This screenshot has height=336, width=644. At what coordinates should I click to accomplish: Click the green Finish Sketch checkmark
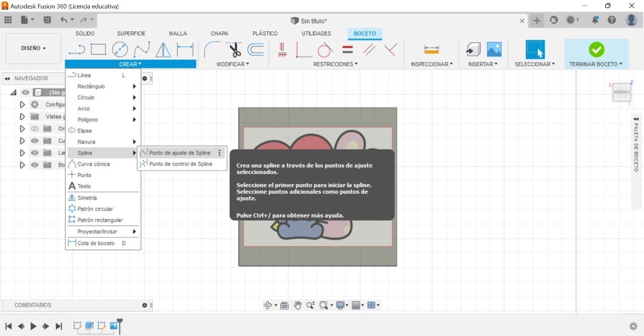pos(597,49)
